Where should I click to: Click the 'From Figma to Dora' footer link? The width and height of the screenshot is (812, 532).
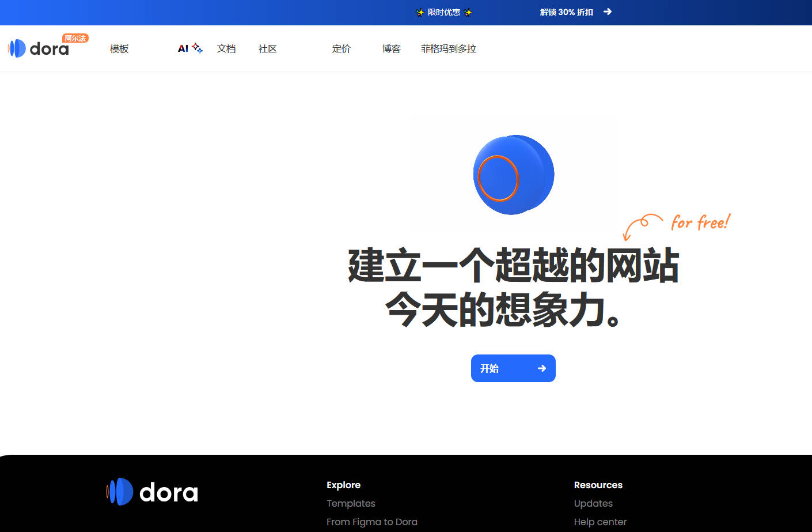(372, 522)
